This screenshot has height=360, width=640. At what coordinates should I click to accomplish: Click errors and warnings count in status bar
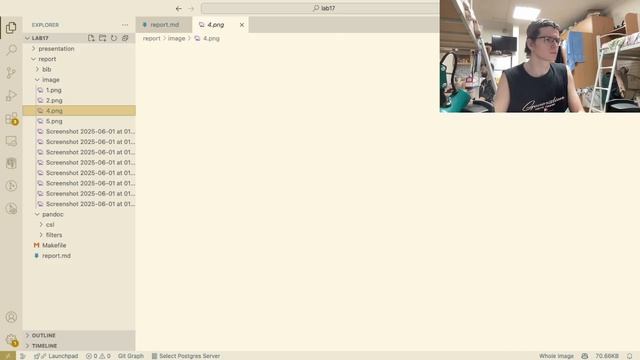(x=98, y=356)
